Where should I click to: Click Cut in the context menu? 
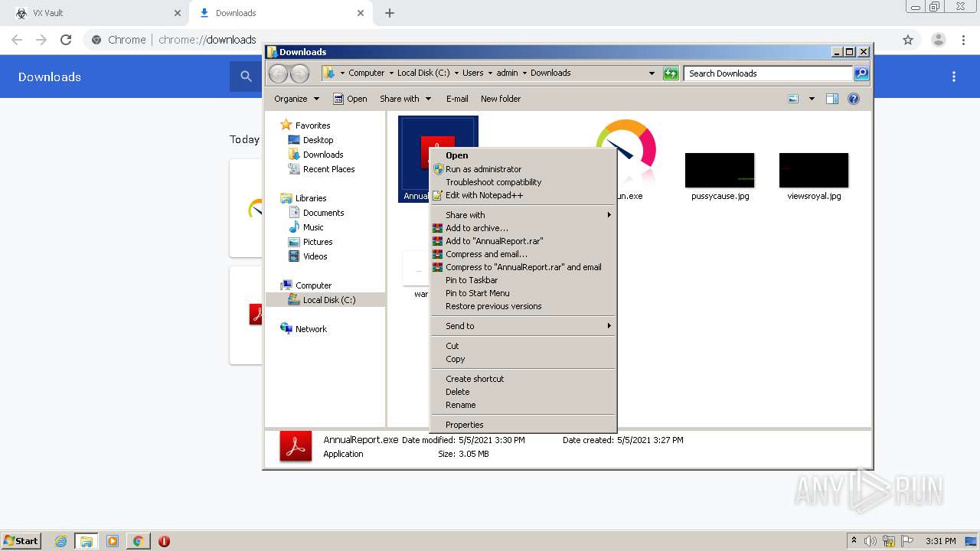(523, 346)
